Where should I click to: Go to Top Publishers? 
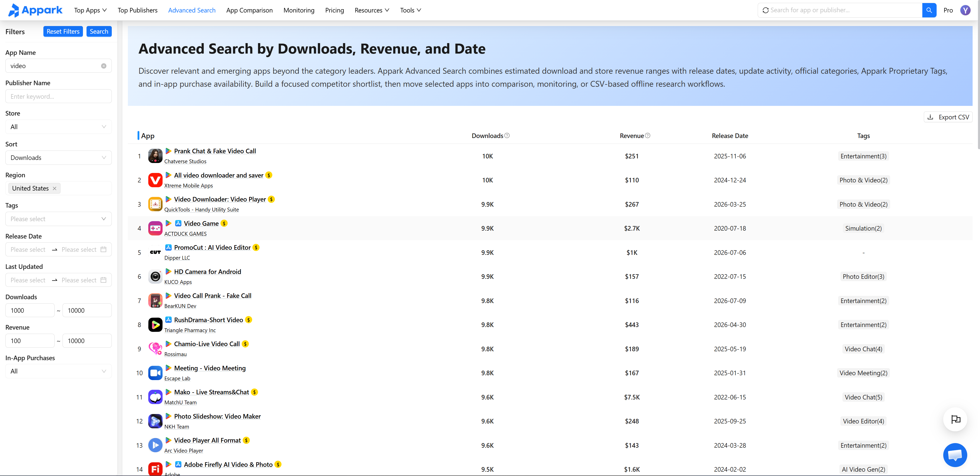137,10
